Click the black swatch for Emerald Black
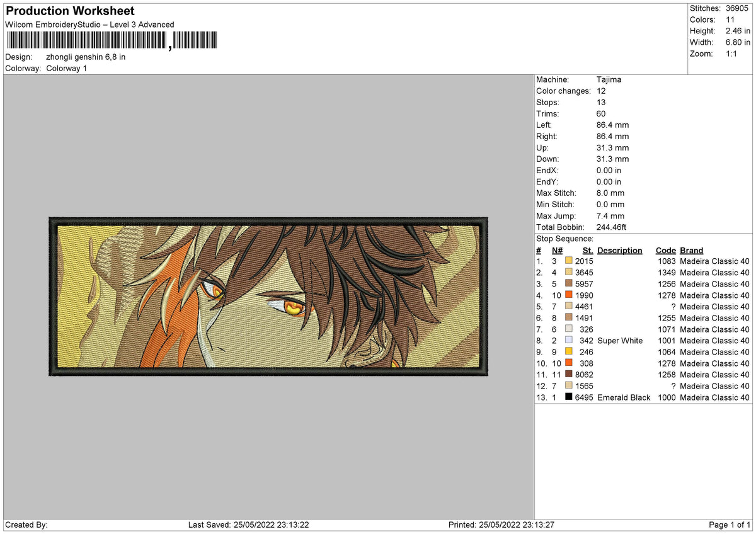 569,397
